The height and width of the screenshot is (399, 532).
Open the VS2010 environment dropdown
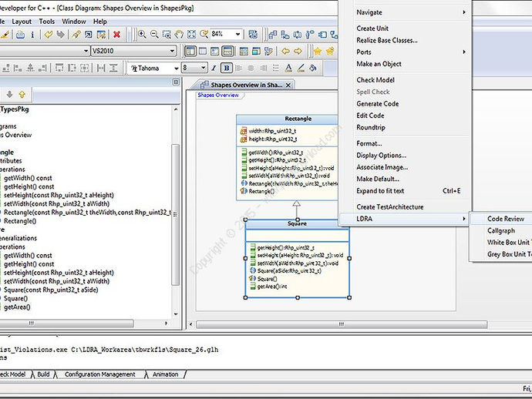[173, 51]
